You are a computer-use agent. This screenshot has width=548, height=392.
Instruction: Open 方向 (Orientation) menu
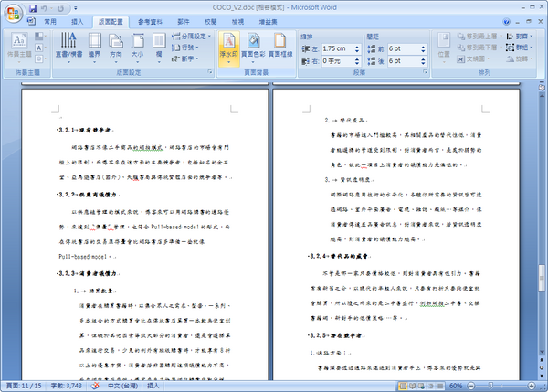click(x=116, y=48)
